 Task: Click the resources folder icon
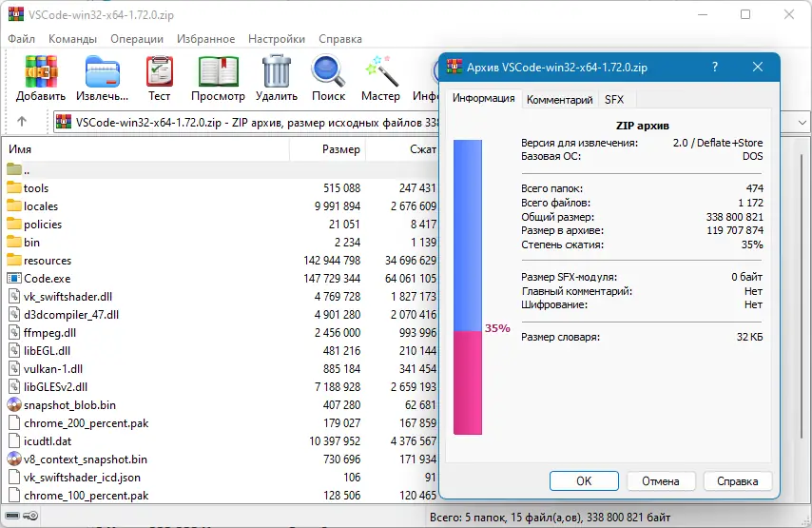click(x=14, y=260)
